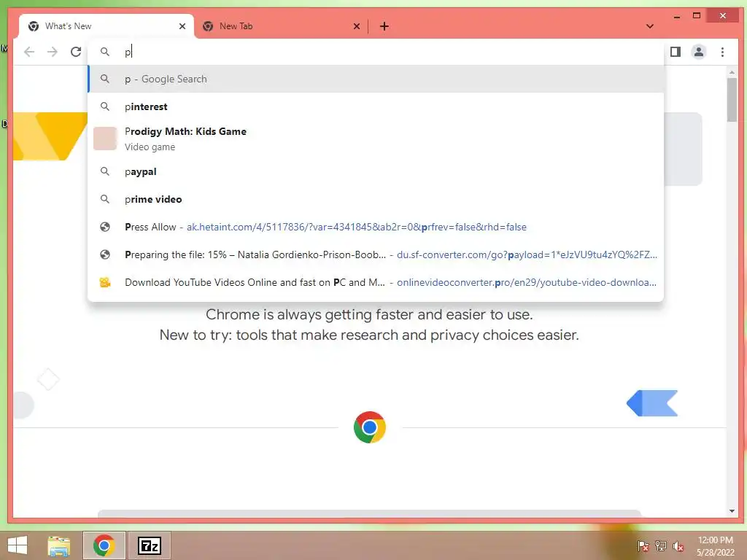747x560 pixels.
Task: Choose the paypal suggestion
Action: pyautogui.click(x=376, y=171)
